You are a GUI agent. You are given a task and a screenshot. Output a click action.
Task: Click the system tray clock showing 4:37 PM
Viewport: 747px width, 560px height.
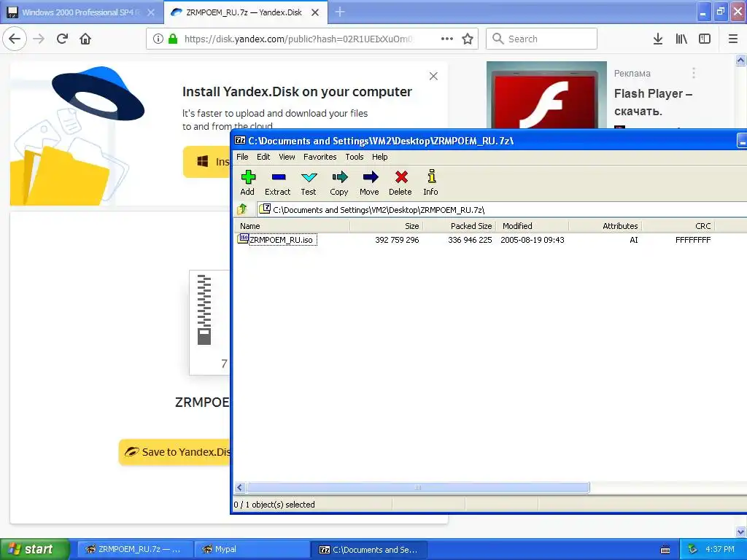(x=720, y=549)
